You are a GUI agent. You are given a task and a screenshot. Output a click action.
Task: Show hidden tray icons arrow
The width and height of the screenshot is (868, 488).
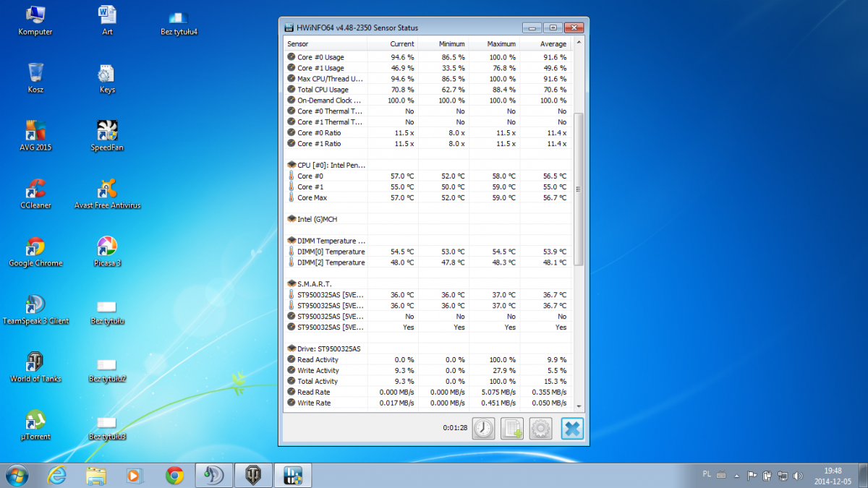[x=736, y=476]
